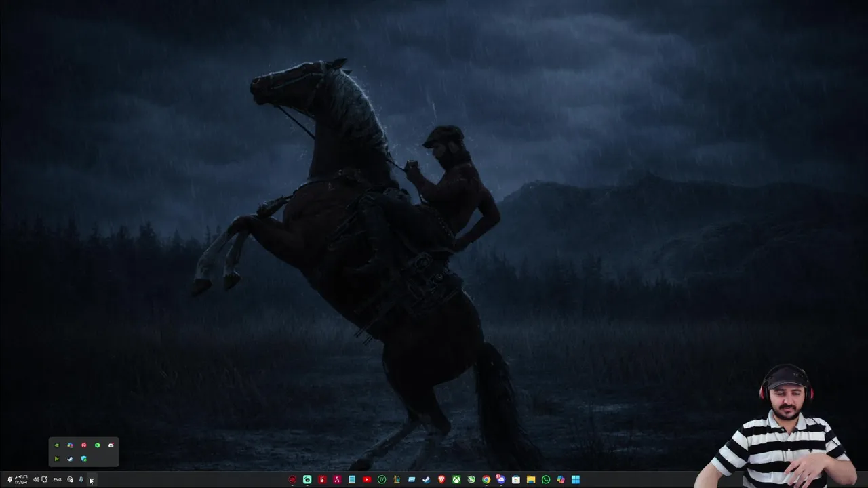The width and height of the screenshot is (868, 488).
Task: Open the dark red round taskbar icon
Action: click(x=292, y=479)
